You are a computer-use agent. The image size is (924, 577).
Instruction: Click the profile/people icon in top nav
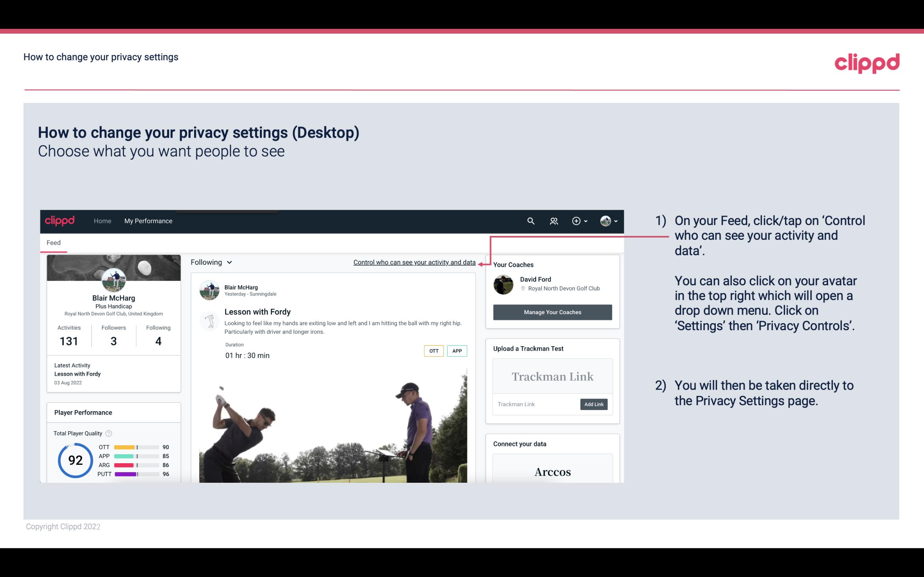[554, 221]
